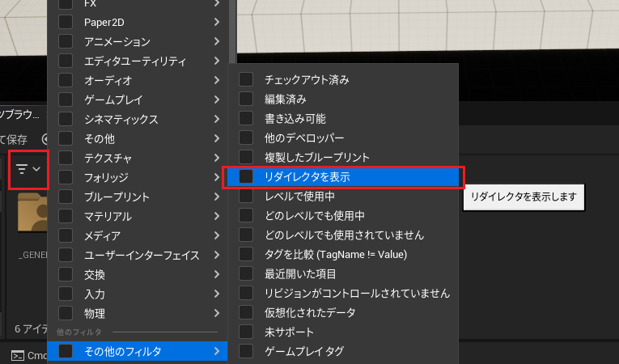This screenshot has height=364, width=619.
Task: Select 複製したブループリント menu entry
Action: click(343, 157)
